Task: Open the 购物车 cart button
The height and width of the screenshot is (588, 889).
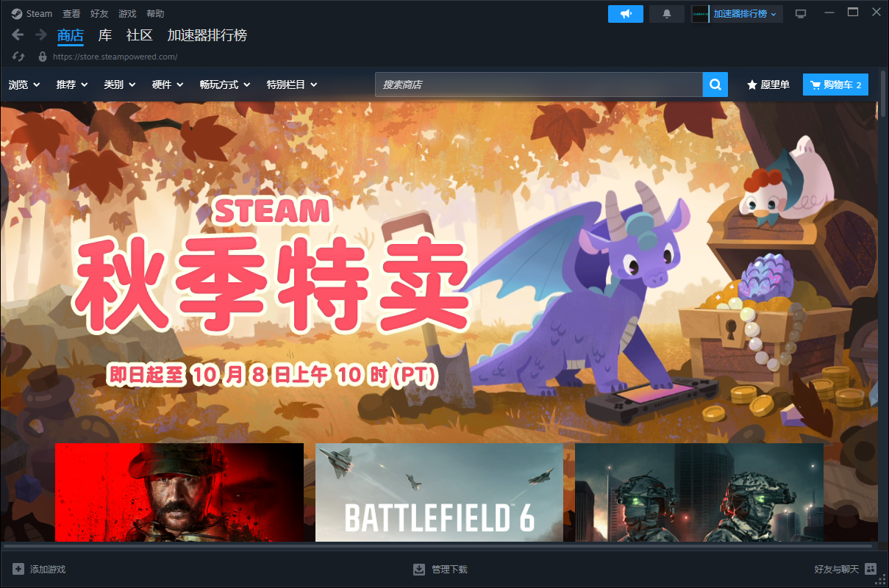Action: (835, 85)
